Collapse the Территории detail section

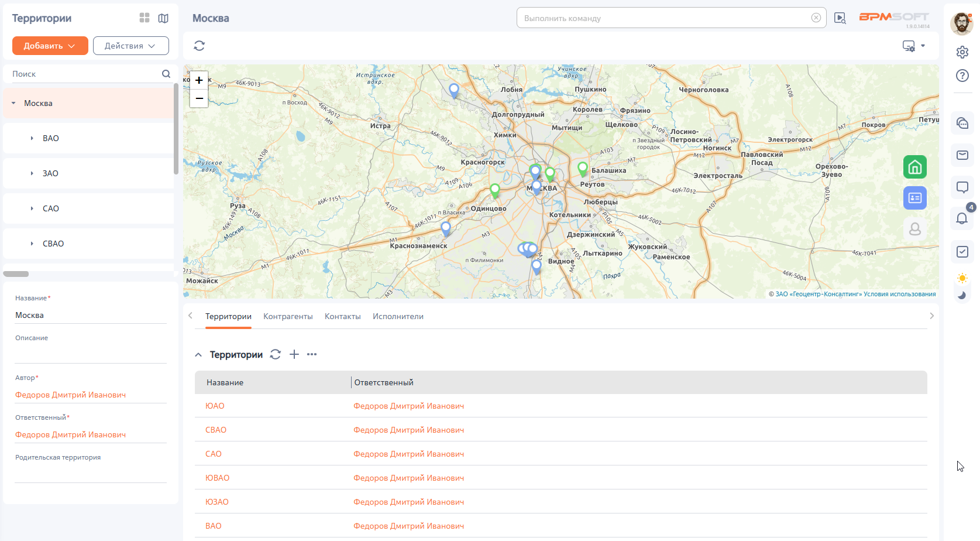click(198, 355)
